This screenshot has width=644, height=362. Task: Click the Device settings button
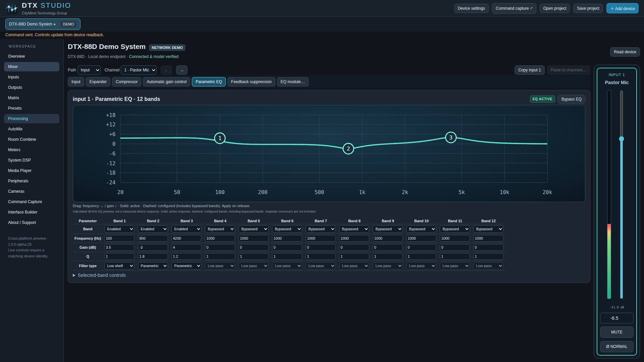(471, 8)
